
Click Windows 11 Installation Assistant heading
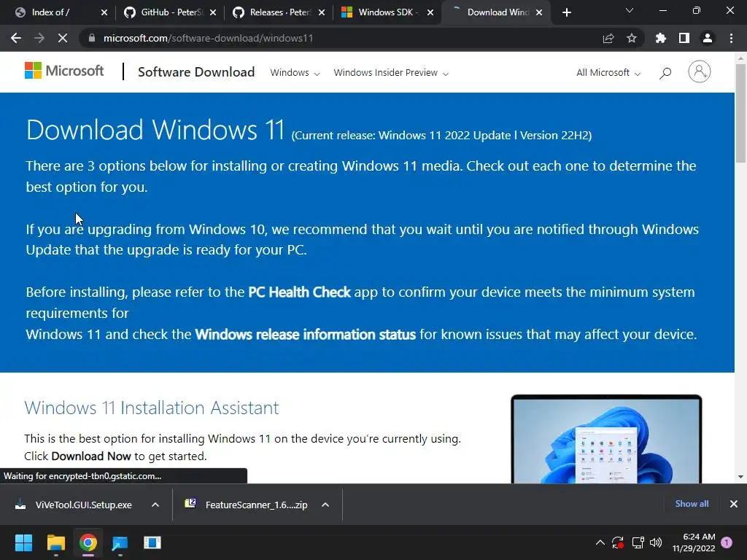tap(152, 408)
